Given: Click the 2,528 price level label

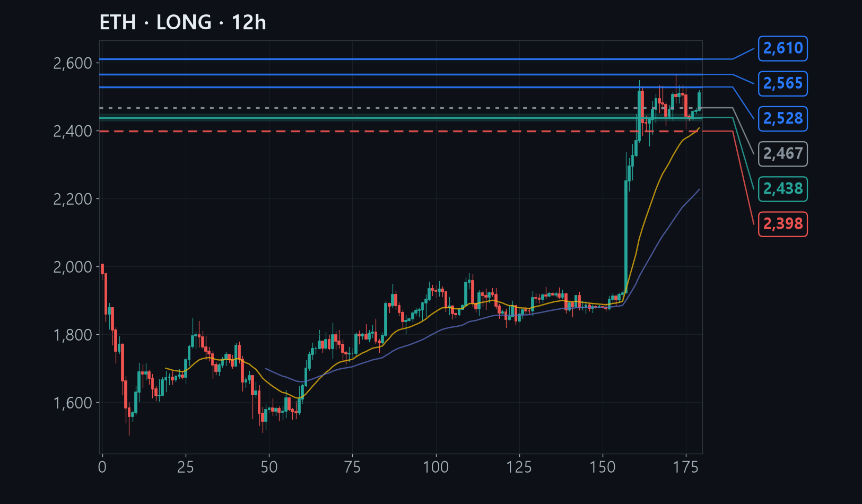Looking at the screenshot, I should coord(783,118).
